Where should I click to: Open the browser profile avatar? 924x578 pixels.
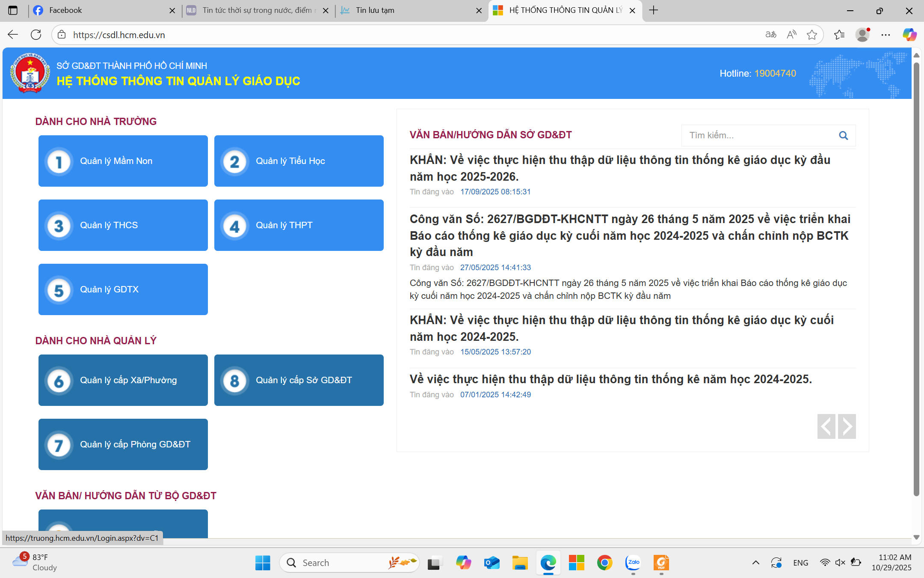pos(863,35)
